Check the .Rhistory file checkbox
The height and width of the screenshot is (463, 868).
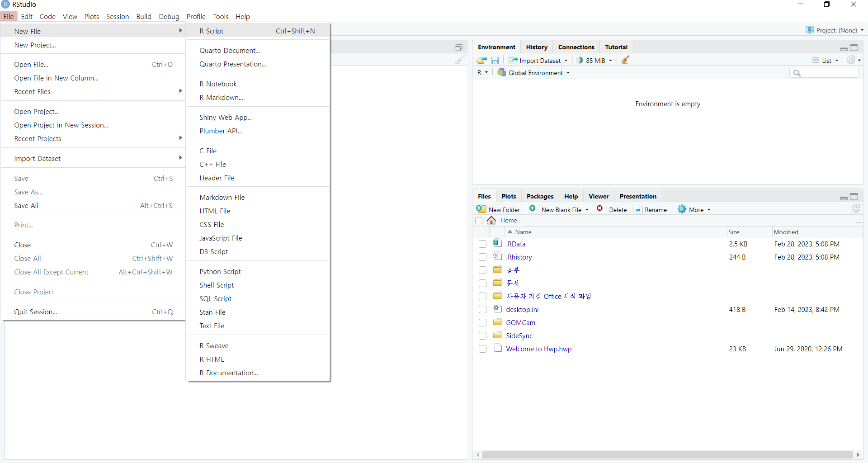click(x=482, y=257)
